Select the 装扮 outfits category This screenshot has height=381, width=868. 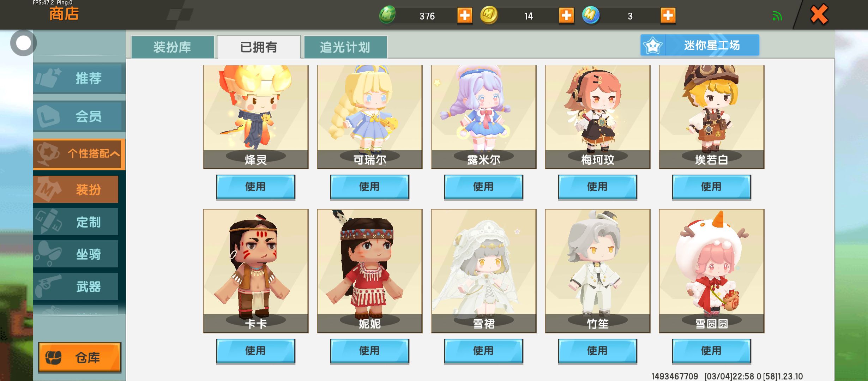[x=76, y=189]
